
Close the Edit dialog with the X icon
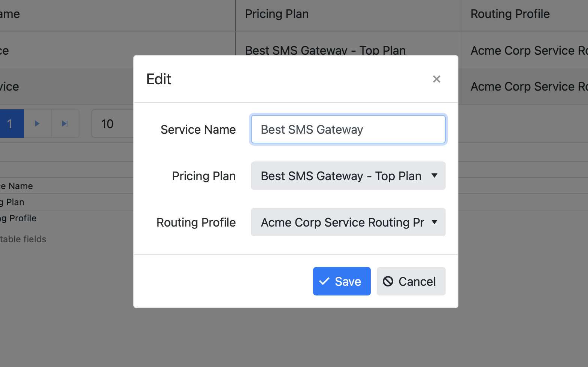pyautogui.click(x=436, y=79)
